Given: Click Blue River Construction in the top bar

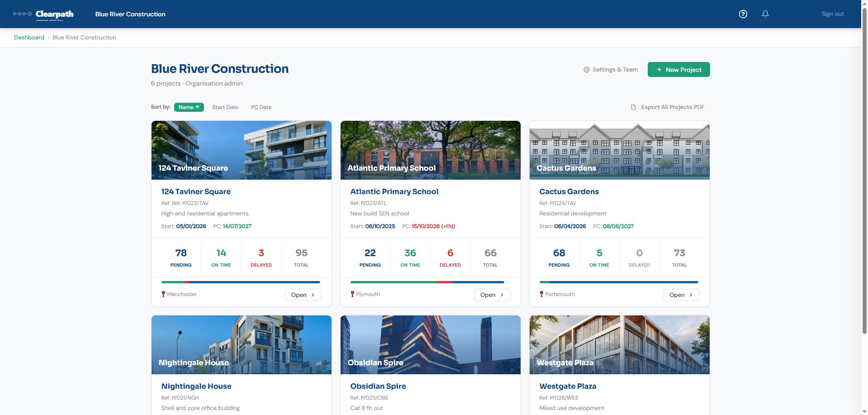Looking at the screenshot, I should click(130, 14).
